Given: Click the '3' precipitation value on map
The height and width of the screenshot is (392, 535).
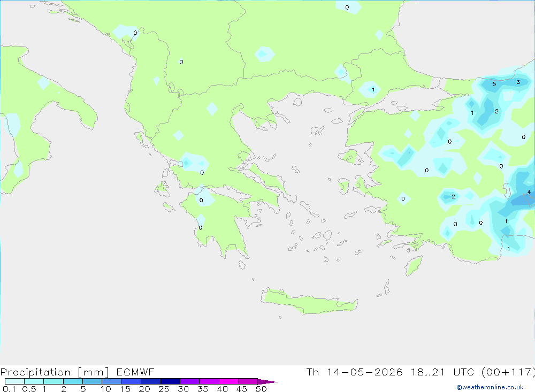Looking at the screenshot, I should [518, 82].
